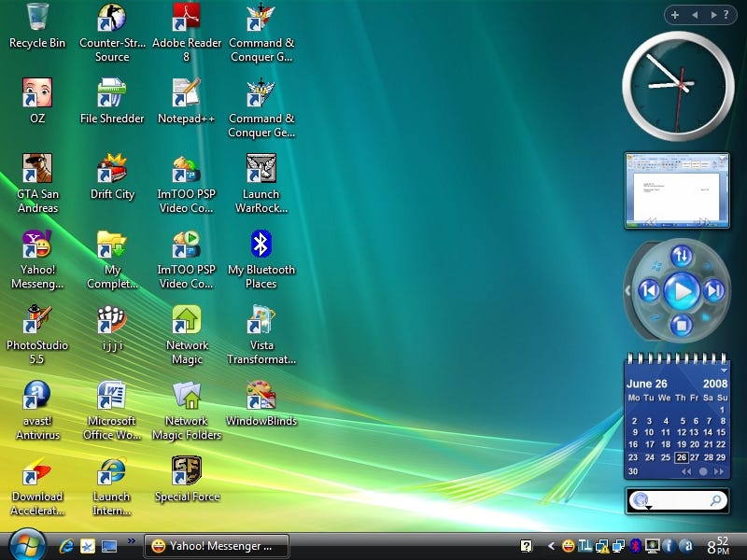The width and height of the screenshot is (747, 560).
Task: Click the search gadget input field
Action: point(679,501)
